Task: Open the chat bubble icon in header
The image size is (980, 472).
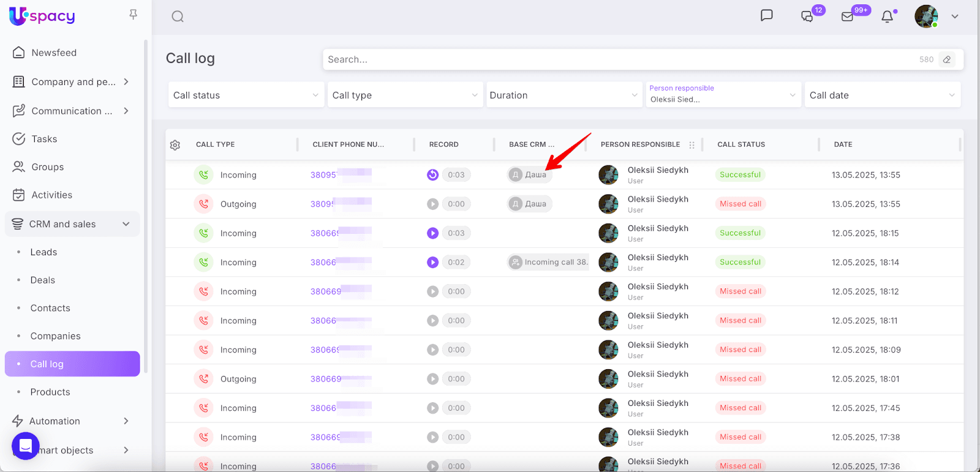Action: coord(766,16)
